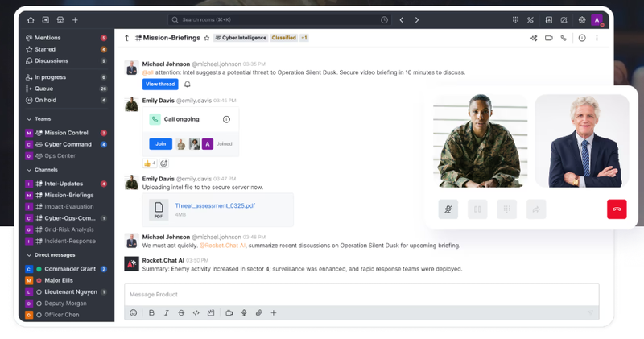Viewport: 644px width, 339px height.
Task: Collapse the Channels section in the sidebar
Action: [x=29, y=170]
